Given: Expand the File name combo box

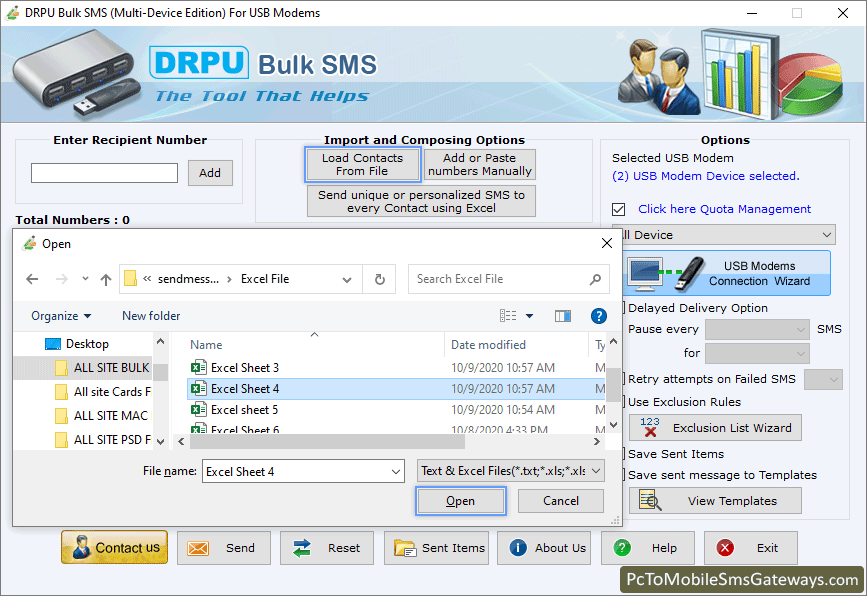Looking at the screenshot, I should 396,472.
